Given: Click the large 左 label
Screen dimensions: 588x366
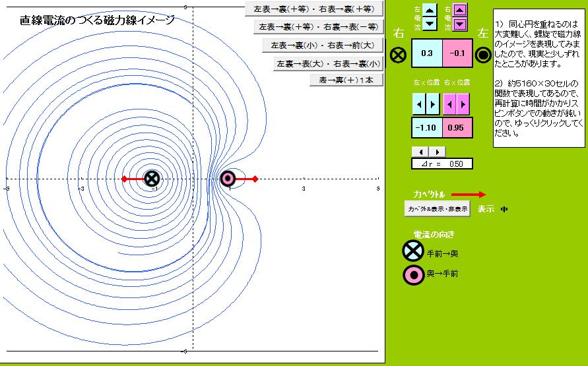Looking at the screenshot, I should pyautogui.click(x=482, y=33).
